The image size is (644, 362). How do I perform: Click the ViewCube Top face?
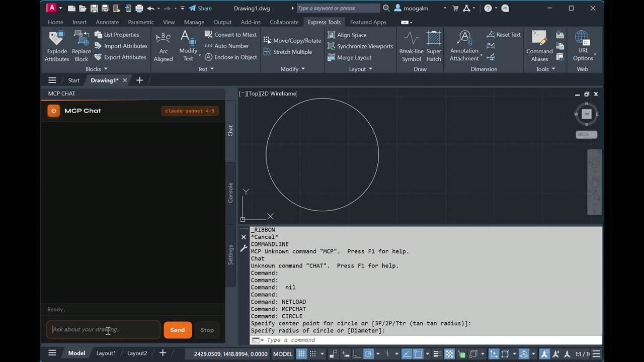[x=586, y=114]
